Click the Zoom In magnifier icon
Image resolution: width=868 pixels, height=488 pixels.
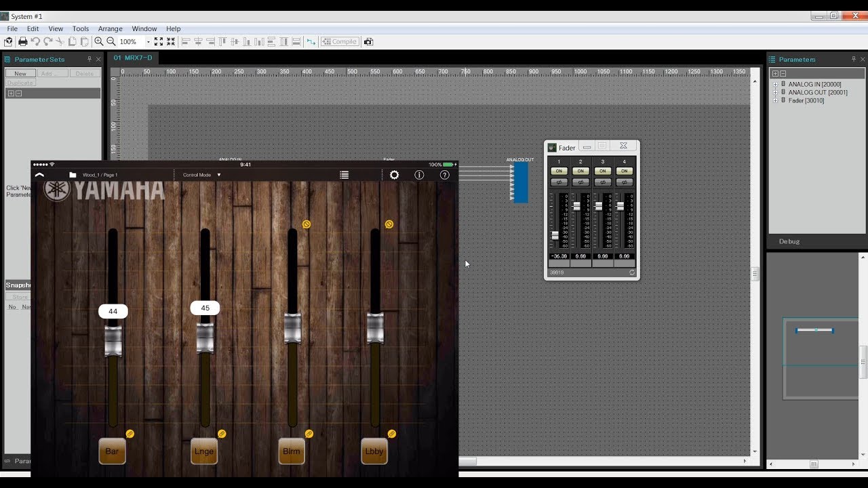click(99, 42)
